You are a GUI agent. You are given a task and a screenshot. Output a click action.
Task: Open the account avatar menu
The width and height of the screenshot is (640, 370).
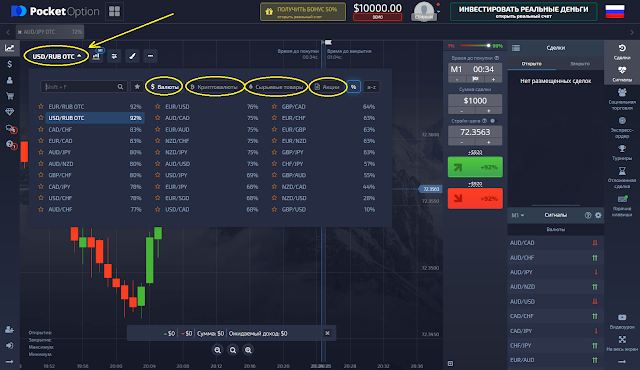point(424,11)
